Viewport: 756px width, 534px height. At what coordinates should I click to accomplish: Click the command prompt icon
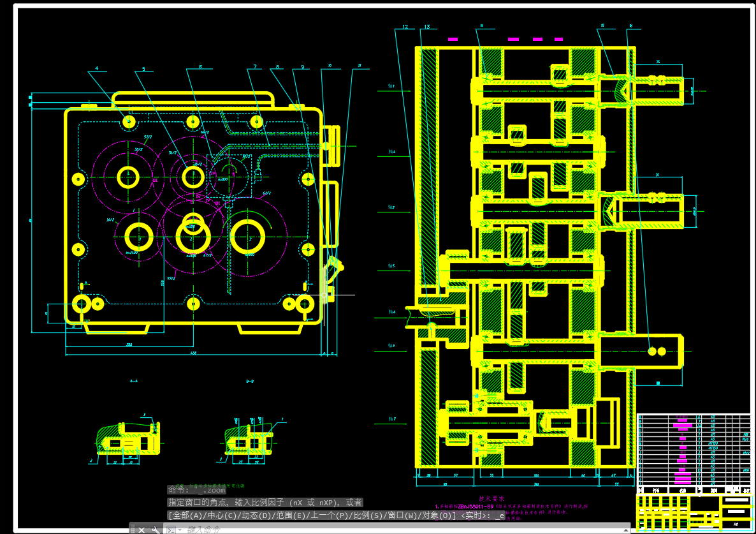[171, 530]
